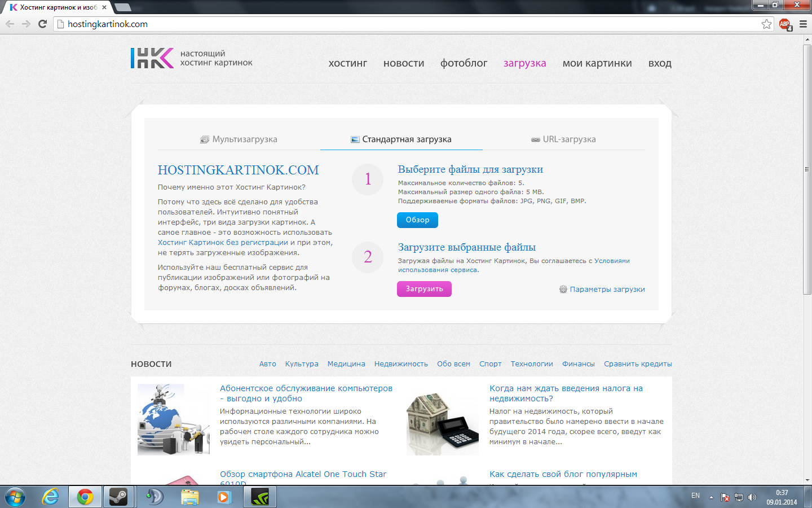Open the загрузка navigation item
Image resolution: width=812 pixels, height=508 pixels.
525,63
